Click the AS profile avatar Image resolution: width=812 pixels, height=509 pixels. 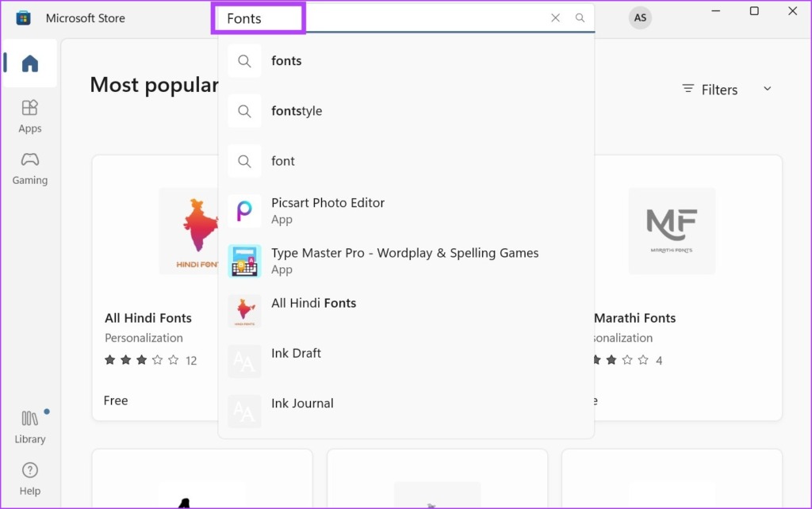640,17
